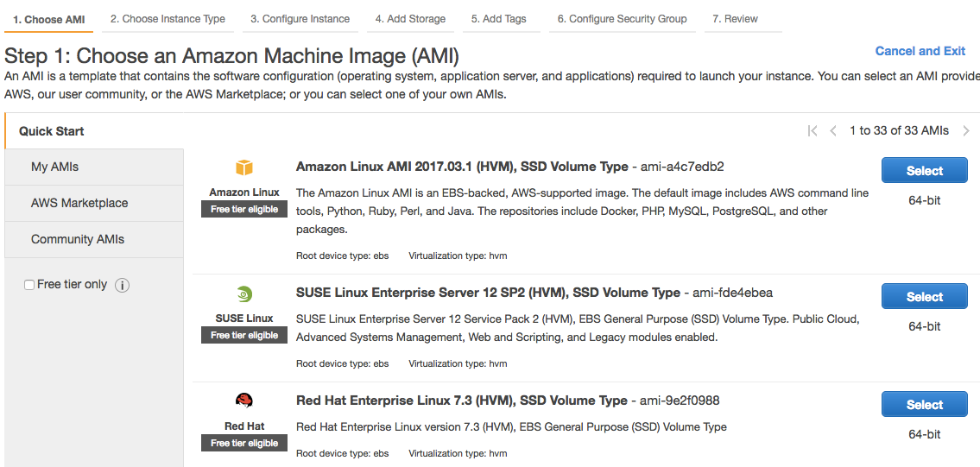Image resolution: width=980 pixels, height=467 pixels.
Task: Click the Cancel and Exit link
Action: tap(920, 51)
